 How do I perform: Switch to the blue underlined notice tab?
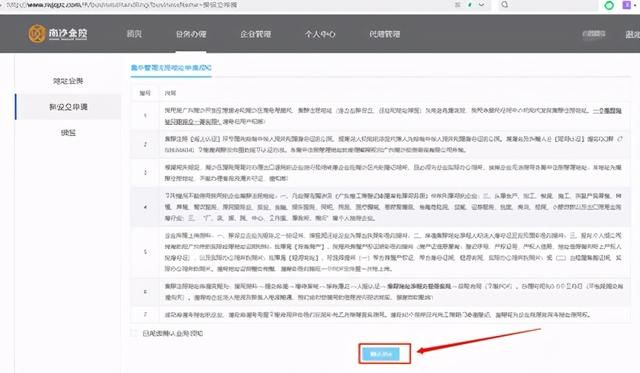[x=171, y=68]
